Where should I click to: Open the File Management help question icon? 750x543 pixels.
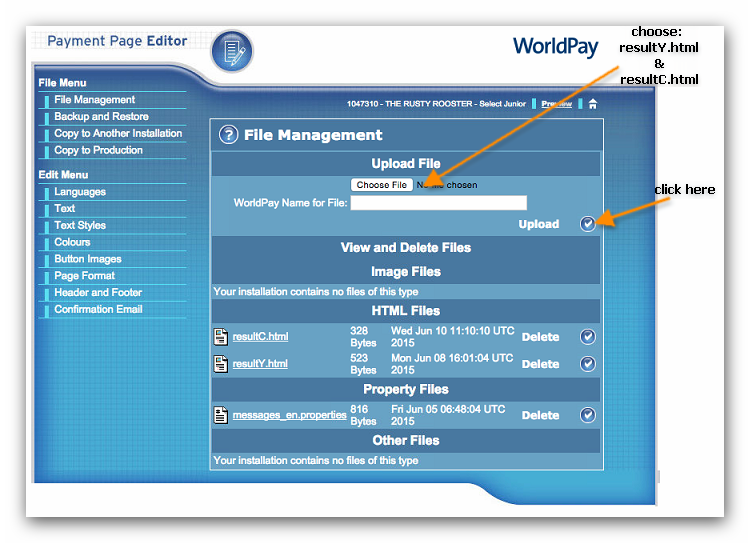point(229,135)
